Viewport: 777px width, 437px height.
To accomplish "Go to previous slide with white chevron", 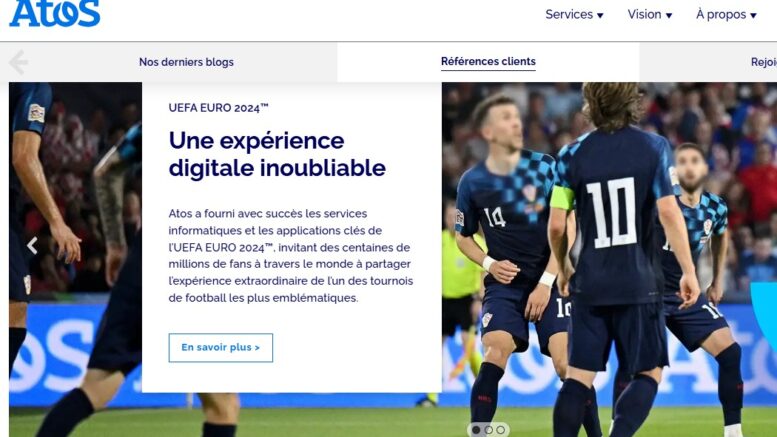I will (x=32, y=245).
